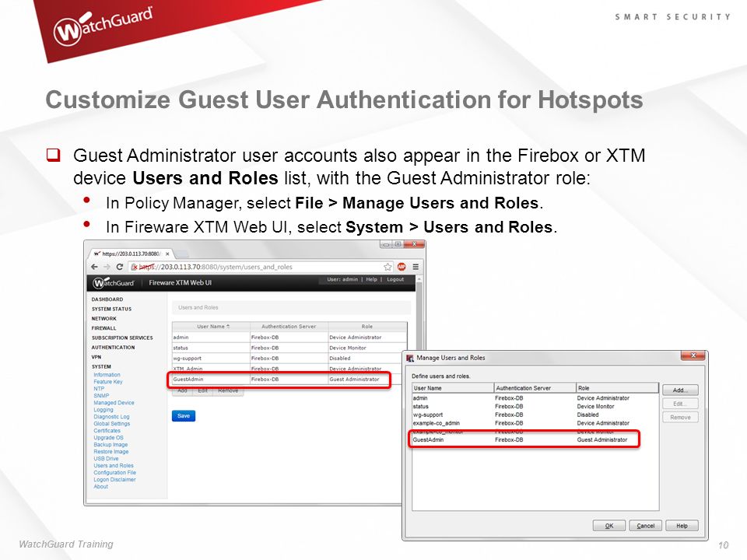
Task: Click the OK button in the dialog
Action: point(608,526)
